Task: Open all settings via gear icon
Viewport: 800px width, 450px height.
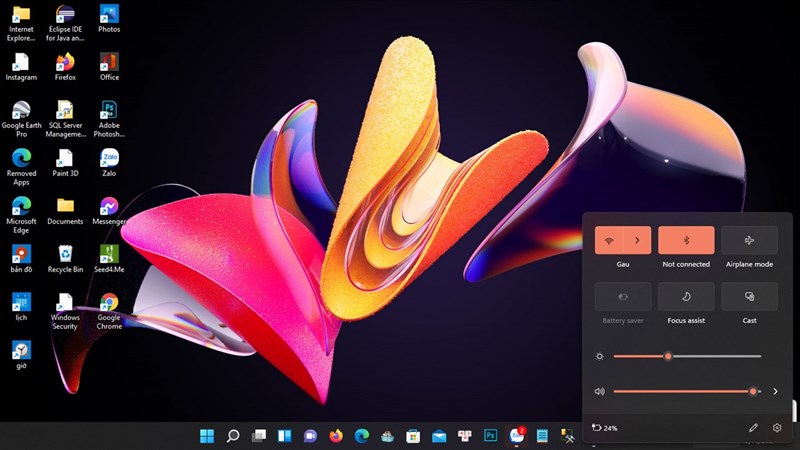Action: point(777,428)
